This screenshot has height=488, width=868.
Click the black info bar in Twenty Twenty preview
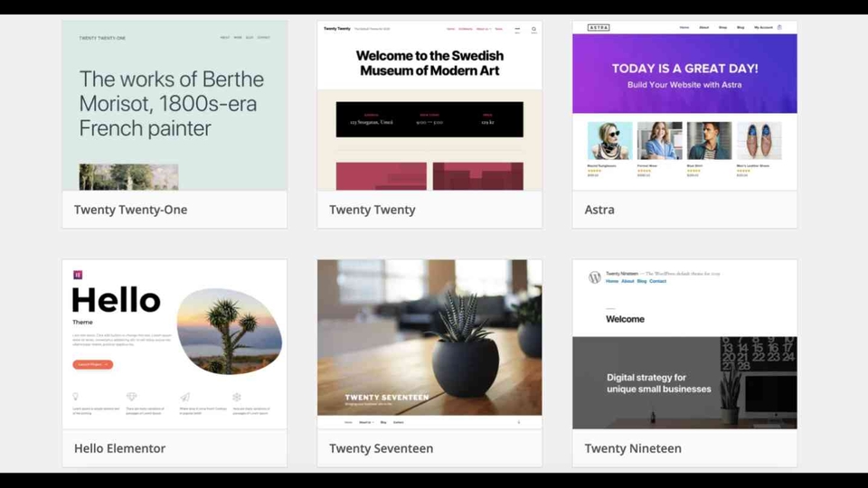coord(429,119)
